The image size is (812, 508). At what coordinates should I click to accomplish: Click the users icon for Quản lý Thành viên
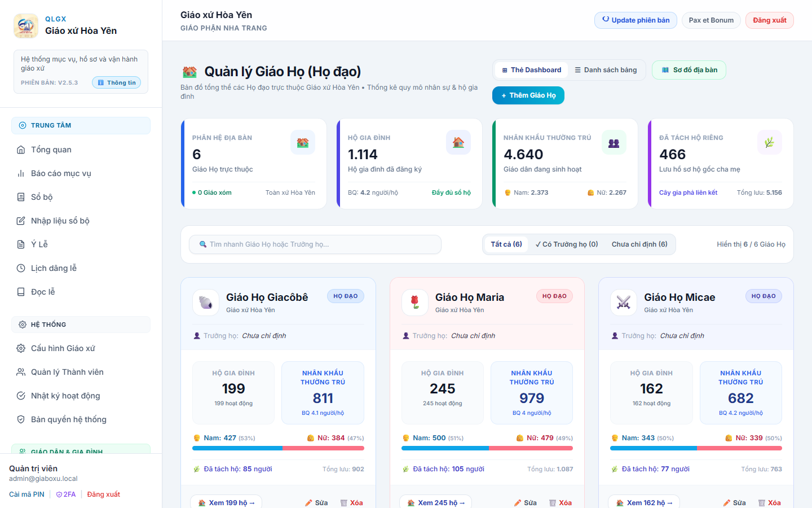click(21, 372)
